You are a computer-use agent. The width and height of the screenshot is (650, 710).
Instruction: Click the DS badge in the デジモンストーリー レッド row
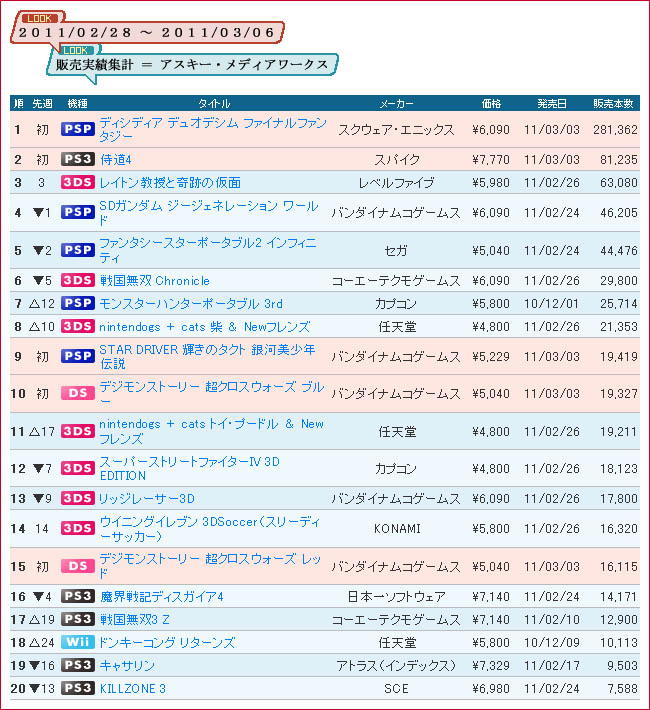(78, 566)
